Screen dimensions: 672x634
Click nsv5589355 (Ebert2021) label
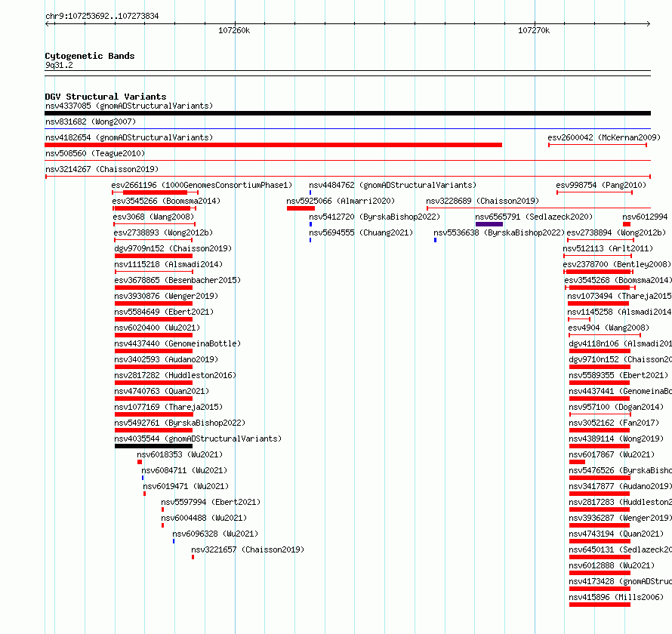point(618,375)
